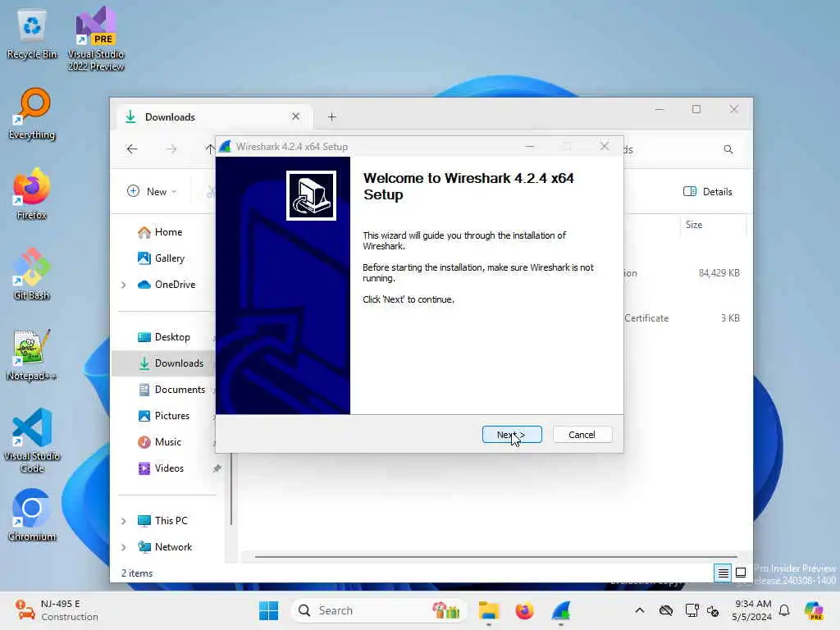Click the Copilot preview taskbar icon

pyautogui.click(x=814, y=610)
